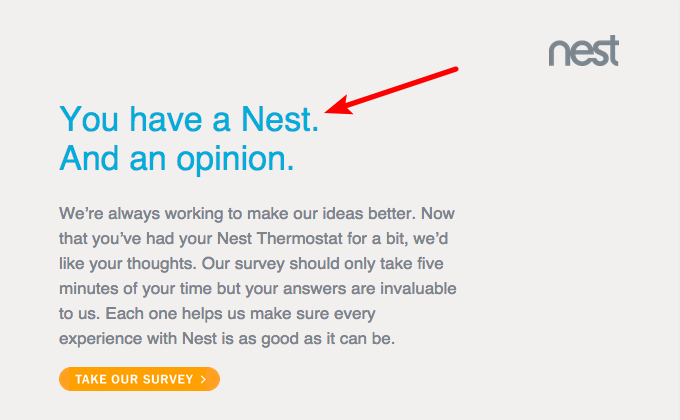The width and height of the screenshot is (680, 420).
Task: Select the "You have a Nest." headline
Action: click(x=189, y=119)
